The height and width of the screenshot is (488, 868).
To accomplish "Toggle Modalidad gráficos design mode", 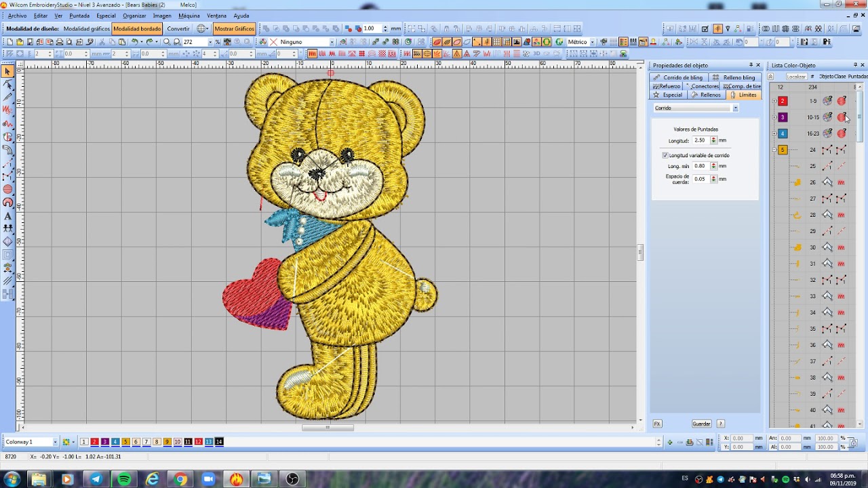I will [x=86, y=28].
